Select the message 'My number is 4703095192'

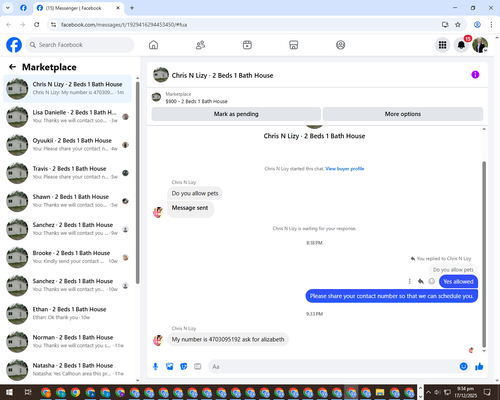tap(228, 339)
